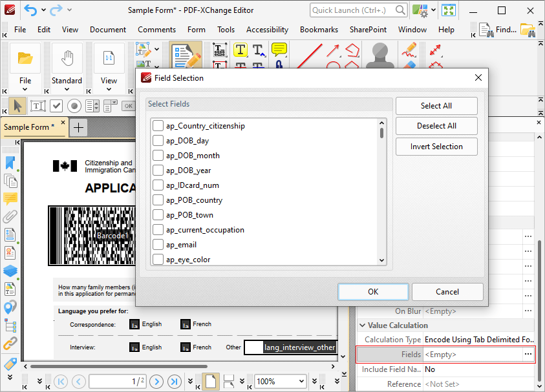Open the File folder toolbar icon
Image resolution: width=545 pixels, height=392 pixels.
(25, 58)
